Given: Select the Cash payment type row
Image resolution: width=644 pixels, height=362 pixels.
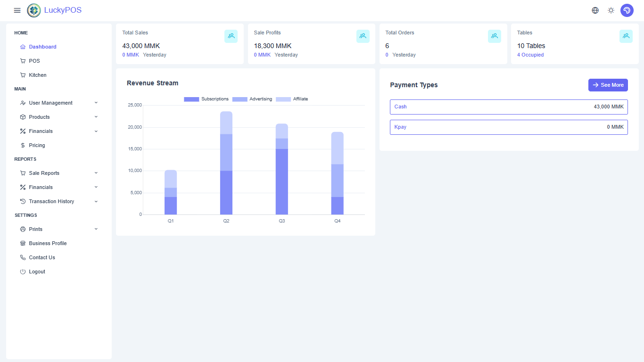Looking at the screenshot, I should pyautogui.click(x=509, y=107).
